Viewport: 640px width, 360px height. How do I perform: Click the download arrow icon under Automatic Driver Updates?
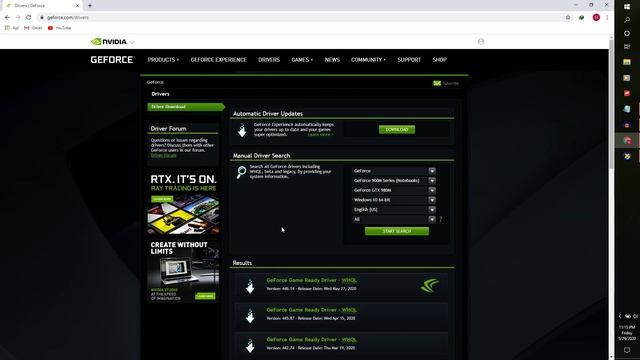242,130
